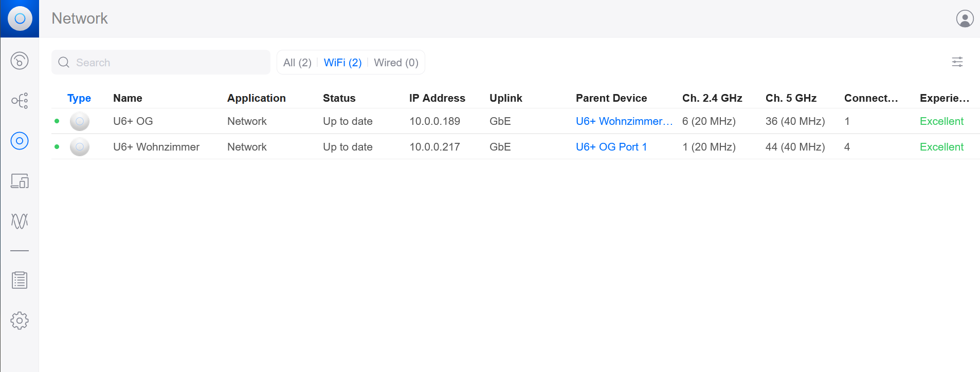Switch to the All (2) tab
The height and width of the screenshot is (372, 980).
(297, 63)
